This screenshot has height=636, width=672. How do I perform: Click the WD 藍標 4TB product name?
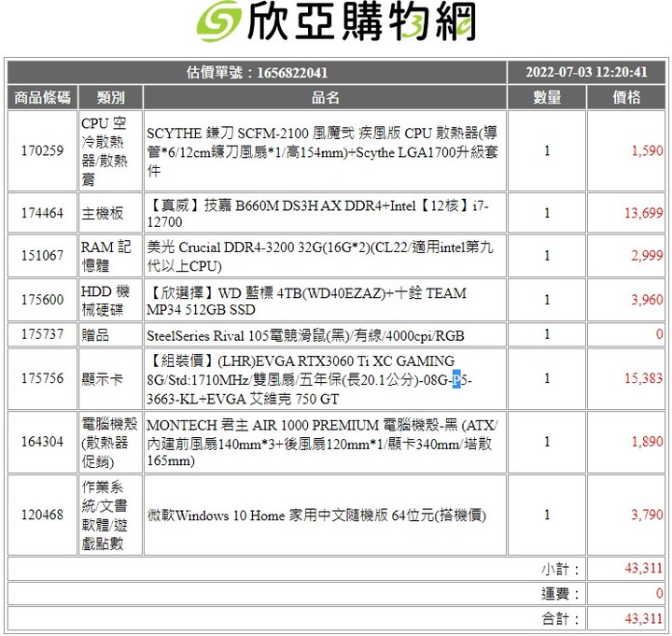coord(306,301)
